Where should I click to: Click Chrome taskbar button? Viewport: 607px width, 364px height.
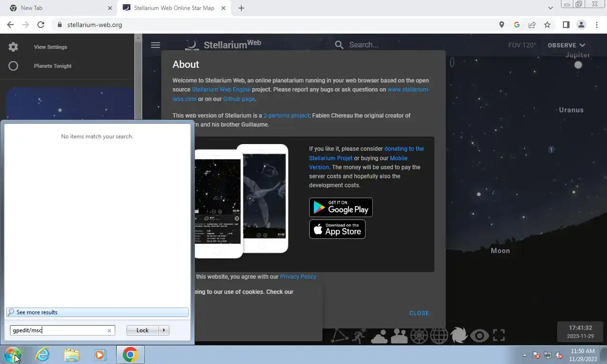[130, 355]
